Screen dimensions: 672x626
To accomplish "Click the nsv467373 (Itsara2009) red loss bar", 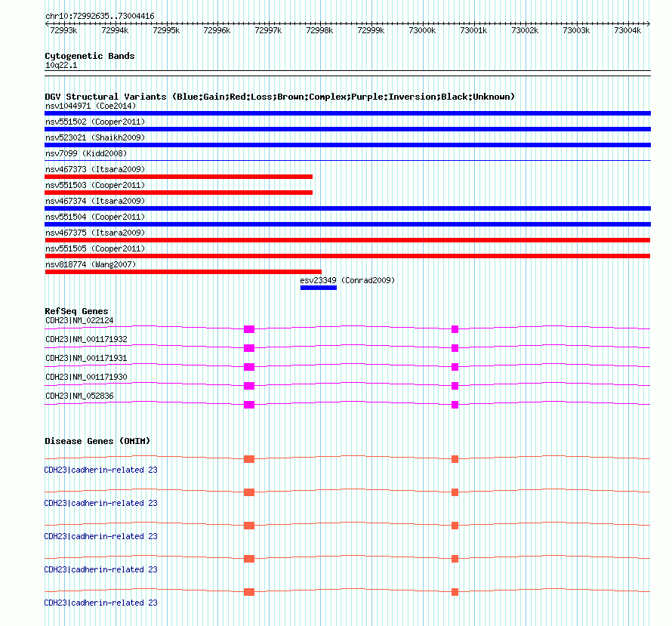I will pyautogui.click(x=179, y=177).
